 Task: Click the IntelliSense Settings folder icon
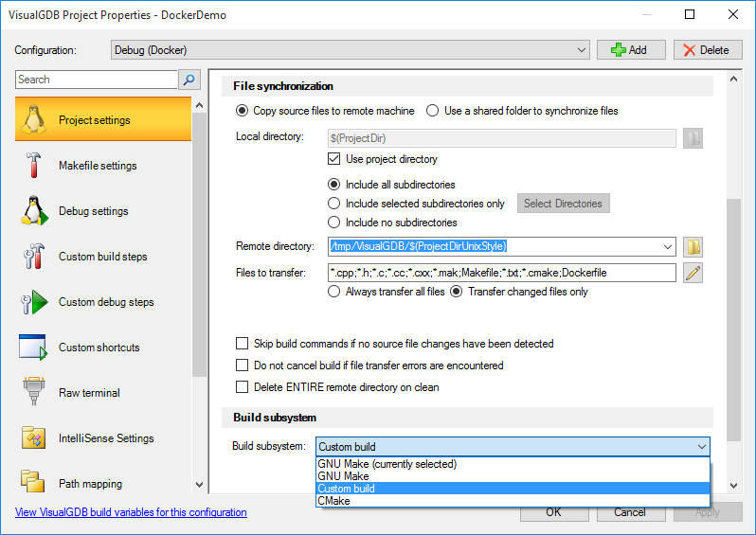33,437
